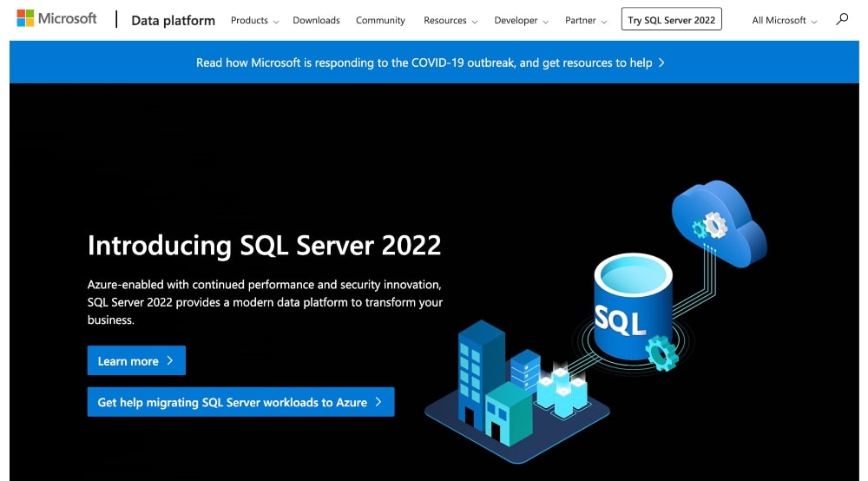Open the Downloads page
Screen dimensions: 868x481
pos(316,21)
